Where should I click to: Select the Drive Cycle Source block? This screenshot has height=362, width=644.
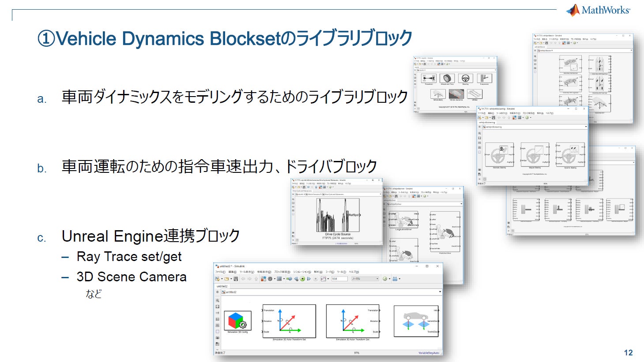338,215
